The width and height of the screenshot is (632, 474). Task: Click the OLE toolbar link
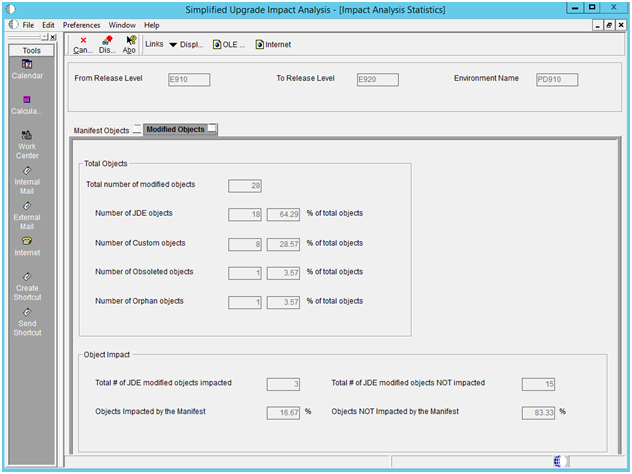coord(228,45)
